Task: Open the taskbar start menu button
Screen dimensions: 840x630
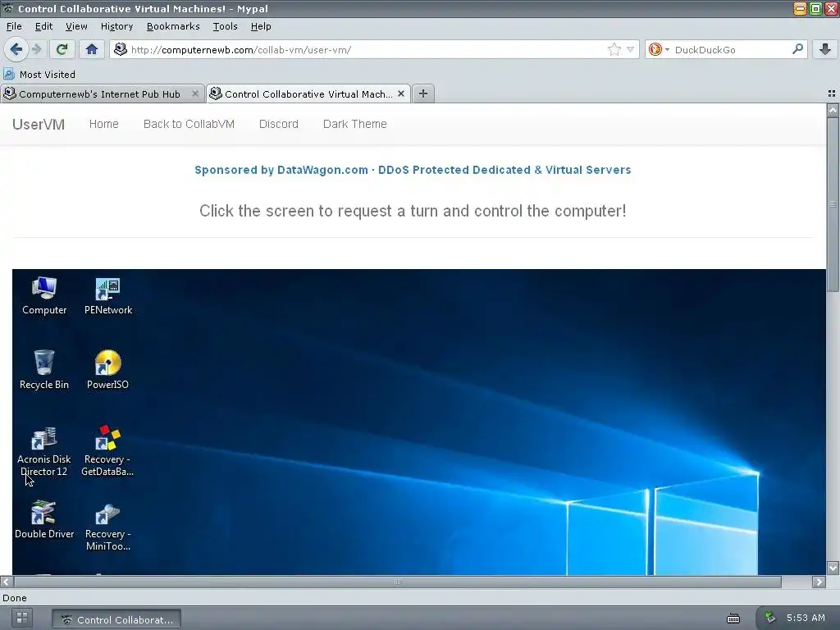Action: tap(22, 618)
